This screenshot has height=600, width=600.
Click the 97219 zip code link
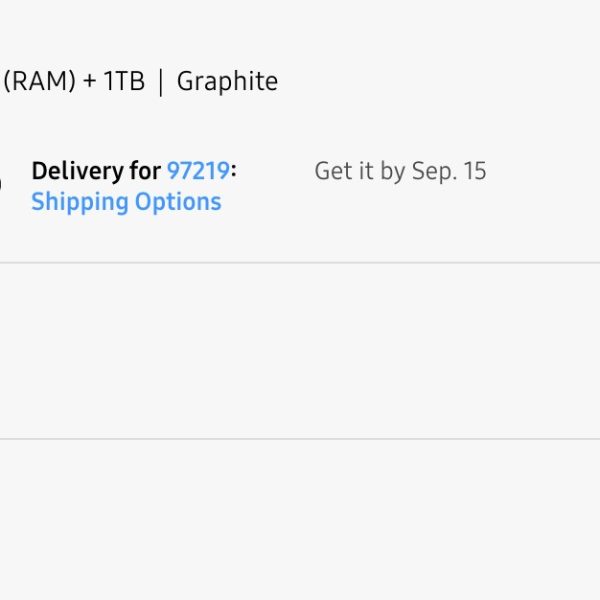(x=198, y=171)
